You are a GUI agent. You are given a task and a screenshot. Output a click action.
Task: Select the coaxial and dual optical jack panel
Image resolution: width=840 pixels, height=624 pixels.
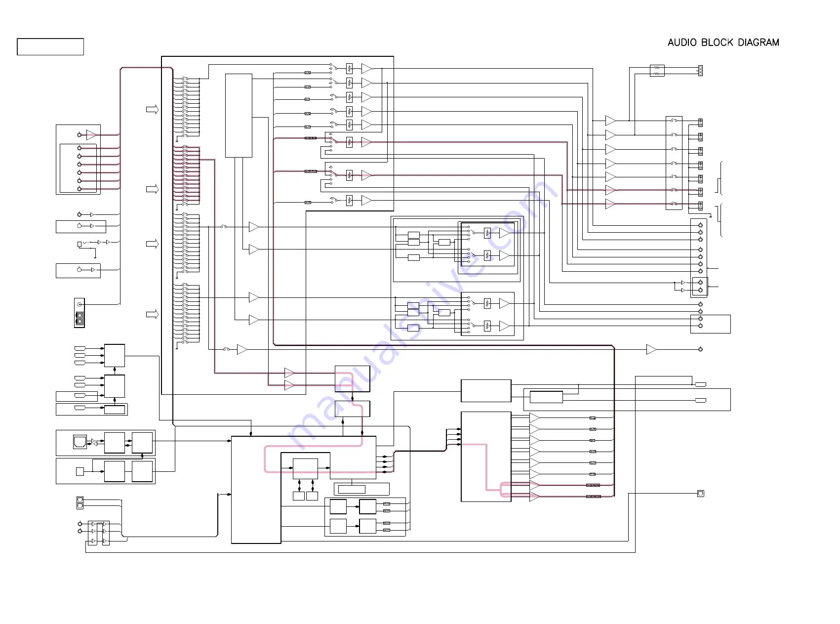pyautogui.click(x=80, y=313)
